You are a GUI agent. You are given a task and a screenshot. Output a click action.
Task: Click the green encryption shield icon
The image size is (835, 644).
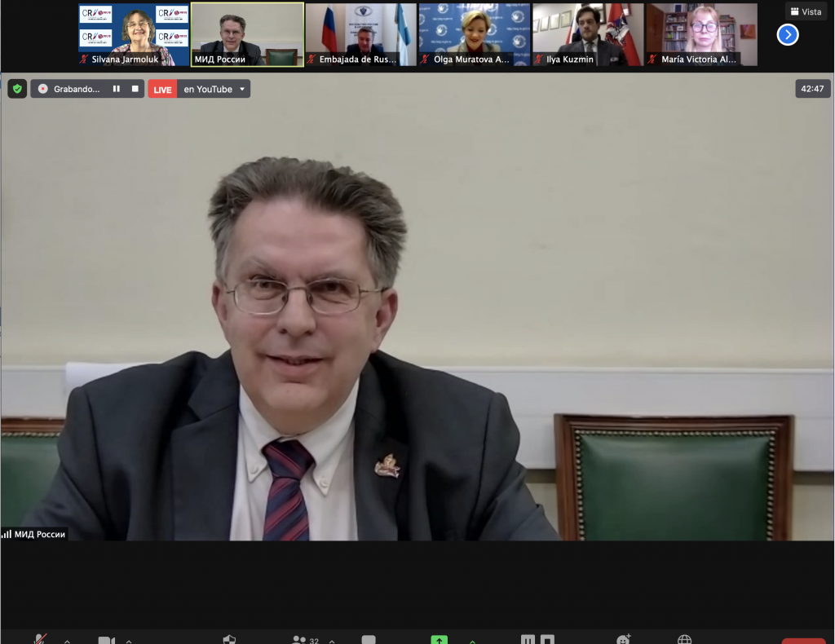tap(17, 89)
